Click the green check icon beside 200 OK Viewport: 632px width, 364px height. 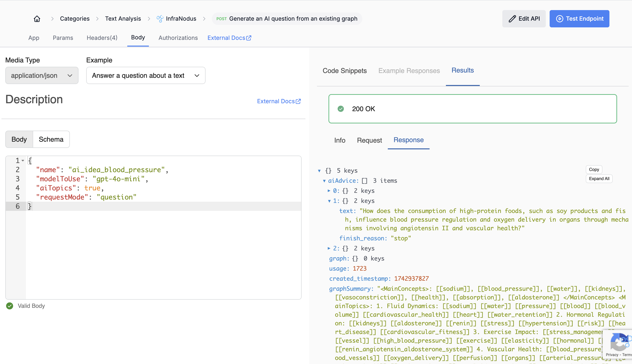pos(340,109)
